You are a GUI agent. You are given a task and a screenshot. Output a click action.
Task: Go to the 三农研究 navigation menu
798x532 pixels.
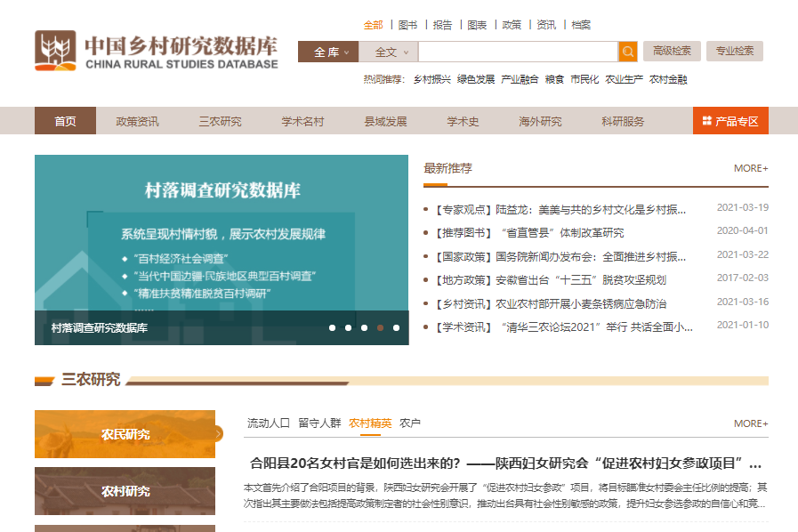tap(220, 121)
